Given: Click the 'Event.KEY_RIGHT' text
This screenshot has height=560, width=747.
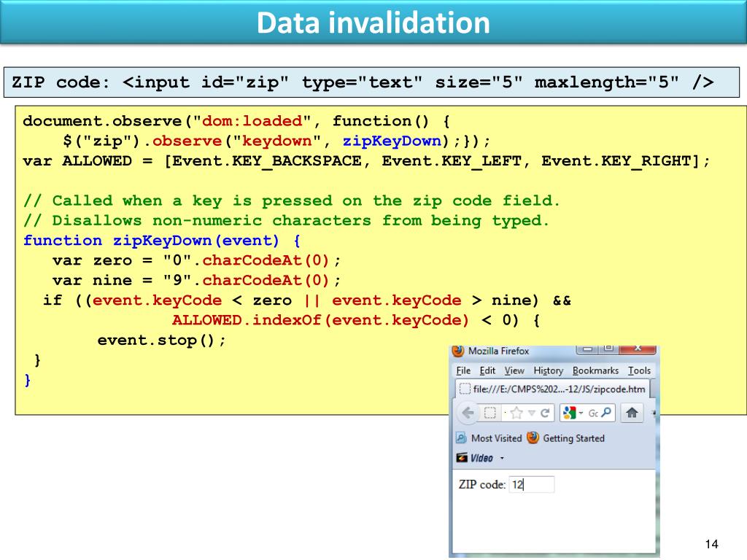Looking at the screenshot, I should pos(616,161).
